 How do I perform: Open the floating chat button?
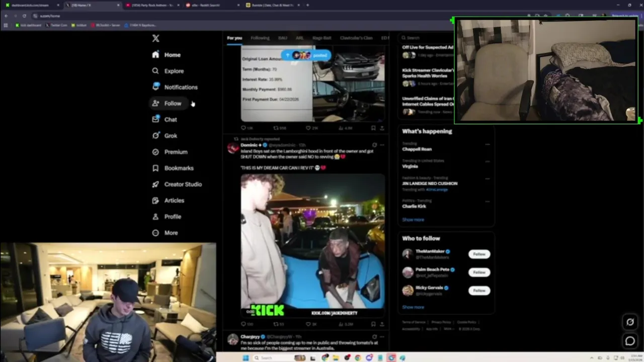(x=630, y=341)
